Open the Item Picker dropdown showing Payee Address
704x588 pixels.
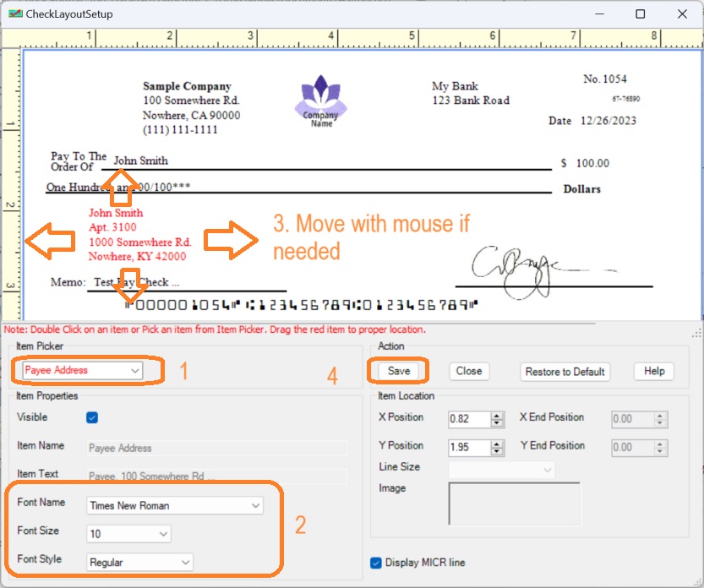coord(132,371)
